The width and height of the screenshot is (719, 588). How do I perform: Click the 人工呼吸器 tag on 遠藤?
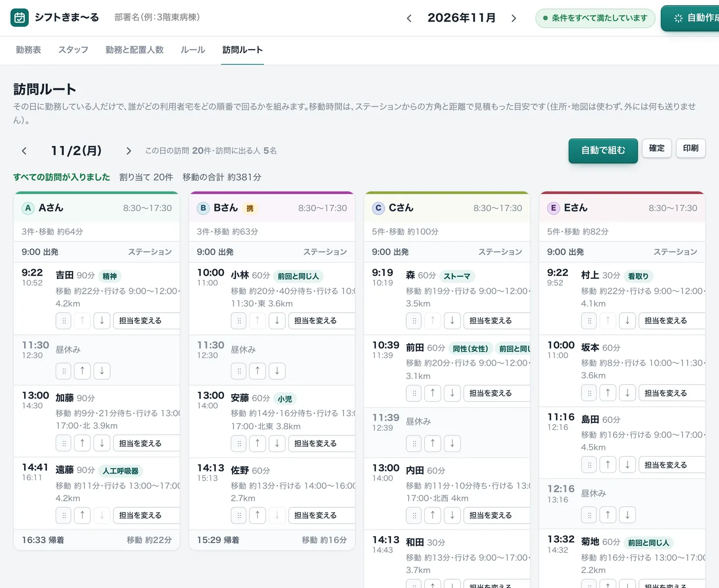click(121, 471)
